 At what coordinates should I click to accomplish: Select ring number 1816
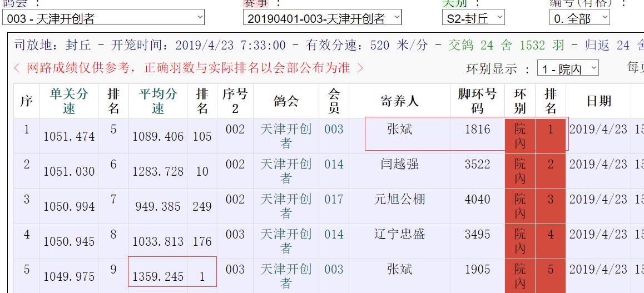[477, 130]
